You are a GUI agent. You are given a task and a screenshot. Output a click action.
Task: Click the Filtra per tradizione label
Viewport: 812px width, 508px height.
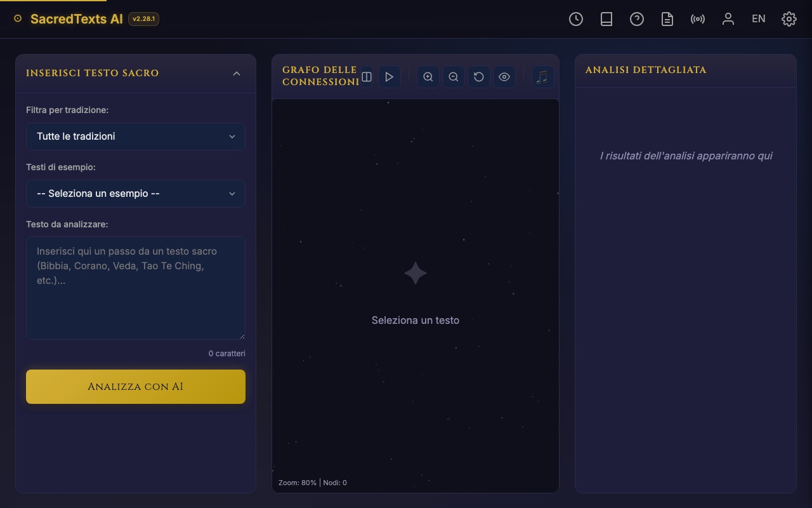click(x=67, y=110)
